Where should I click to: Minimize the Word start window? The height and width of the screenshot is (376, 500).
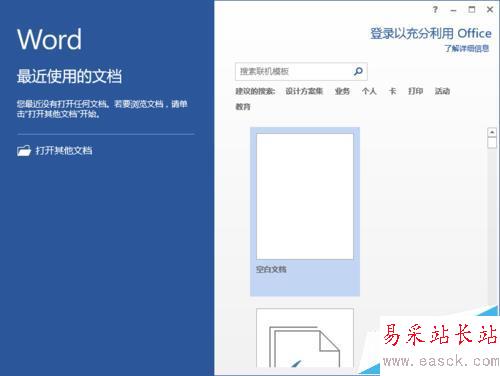pyautogui.click(x=453, y=10)
